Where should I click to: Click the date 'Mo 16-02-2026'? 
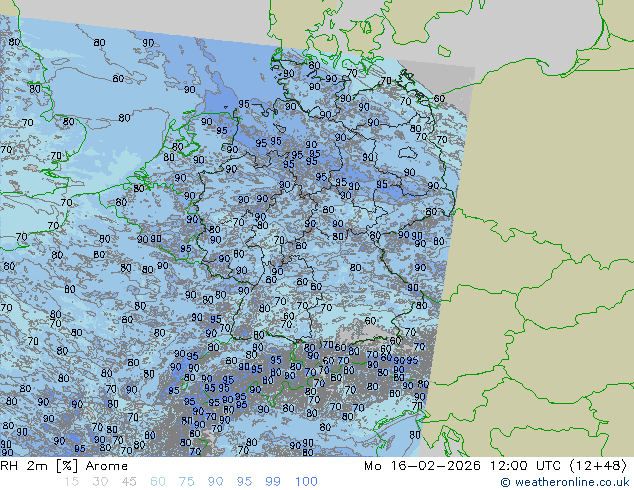coord(423,466)
